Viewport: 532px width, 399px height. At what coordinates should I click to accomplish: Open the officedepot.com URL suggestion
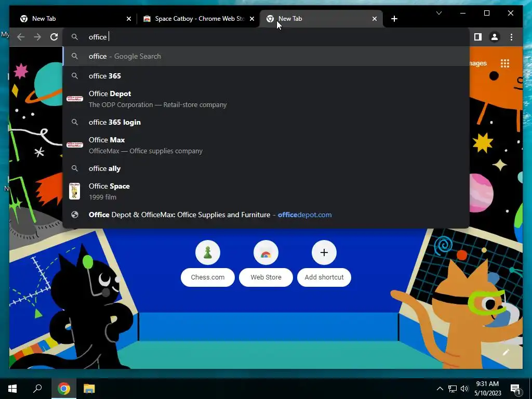click(266, 215)
